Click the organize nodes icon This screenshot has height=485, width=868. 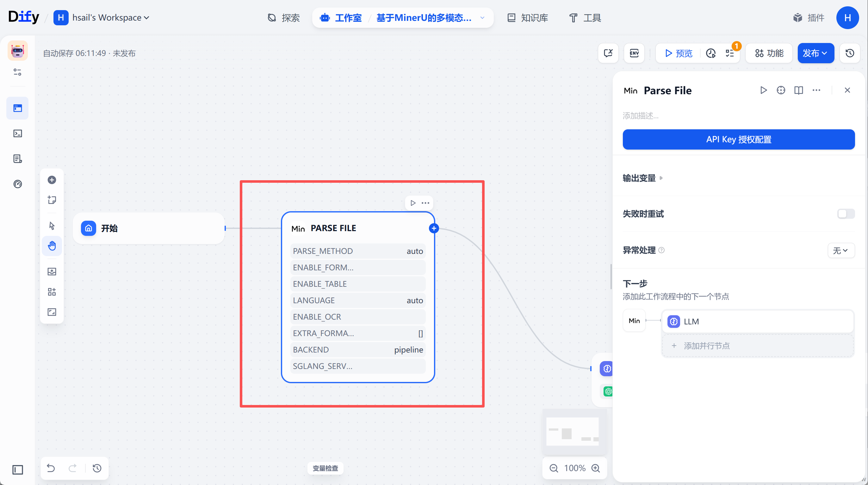52,292
